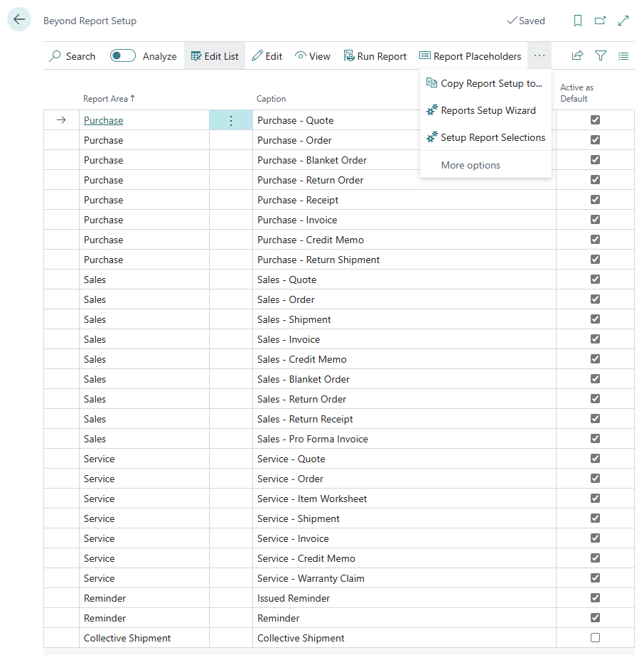
Task: Open row options for Purchase - Quote
Action: click(230, 121)
